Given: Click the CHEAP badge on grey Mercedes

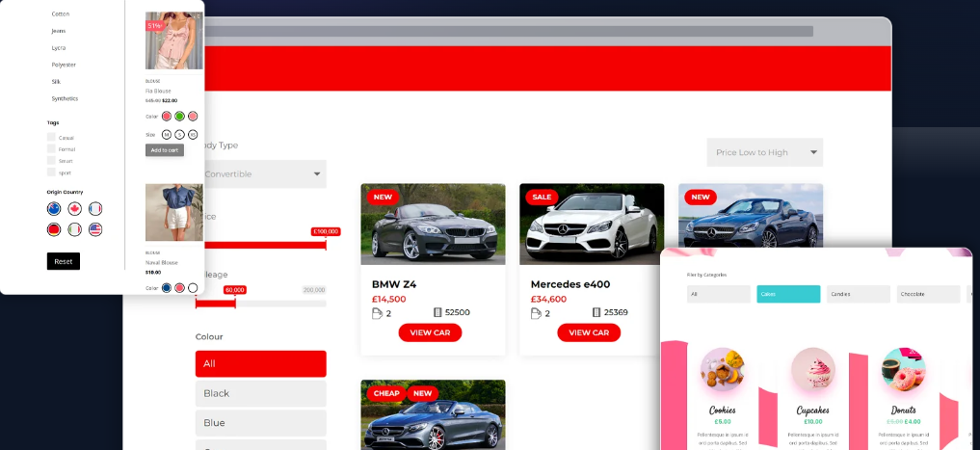Looking at the screenshot, I should [386, 393].
